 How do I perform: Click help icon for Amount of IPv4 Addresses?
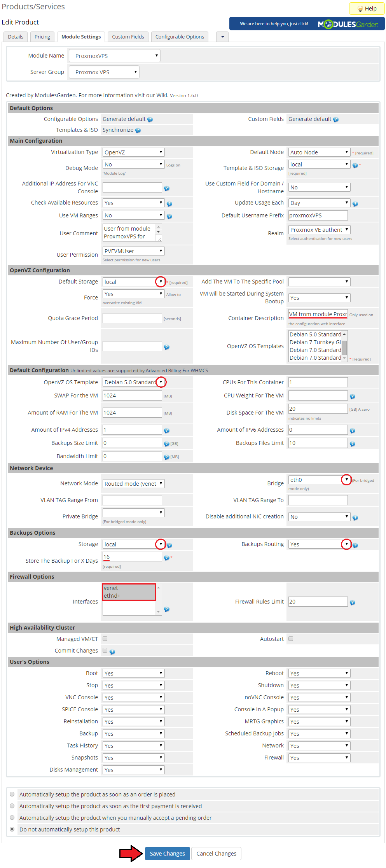click(x=167, y=430)
